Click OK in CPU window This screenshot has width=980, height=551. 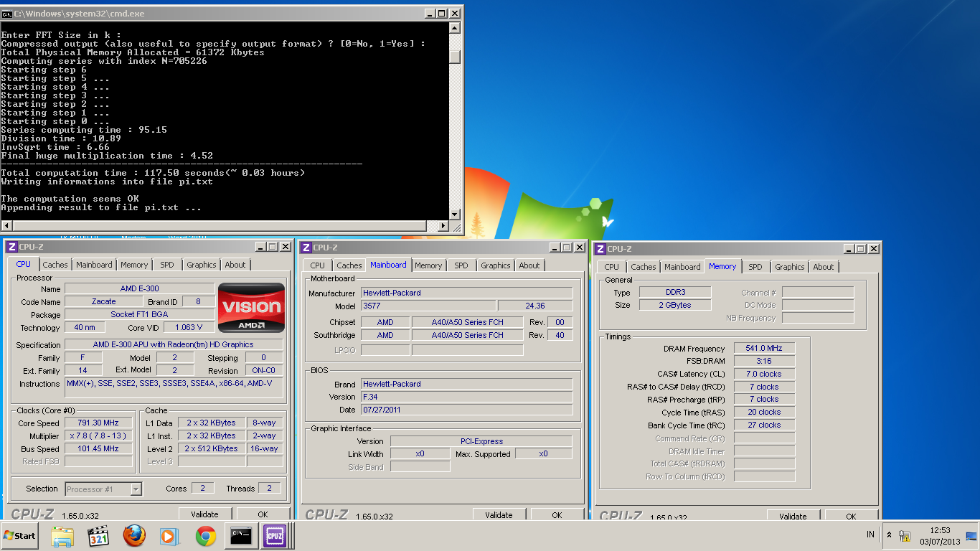click(x=263, y=514)
